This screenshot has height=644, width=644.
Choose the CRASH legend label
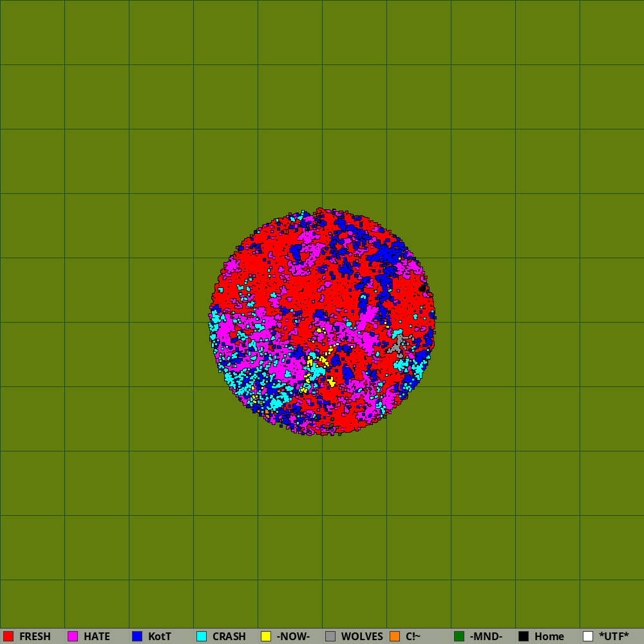click(229, 637)
